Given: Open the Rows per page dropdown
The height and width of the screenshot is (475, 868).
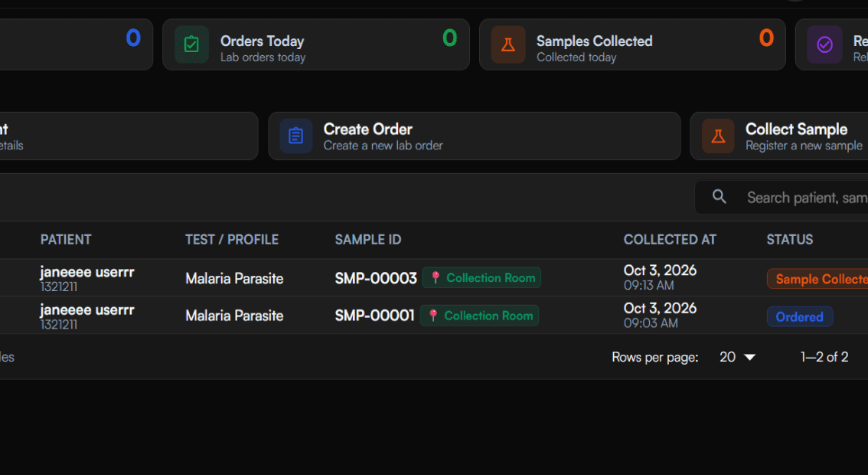Looking at the screenshot, I should click(x=737, y=357).
